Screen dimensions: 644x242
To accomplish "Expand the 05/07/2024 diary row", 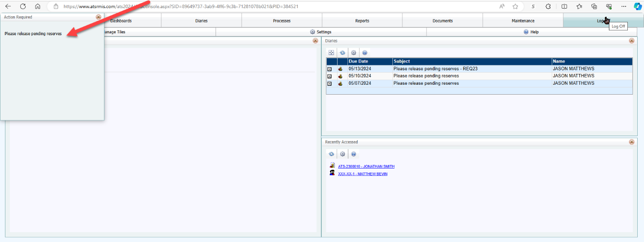I will click(x=329, y=83).
